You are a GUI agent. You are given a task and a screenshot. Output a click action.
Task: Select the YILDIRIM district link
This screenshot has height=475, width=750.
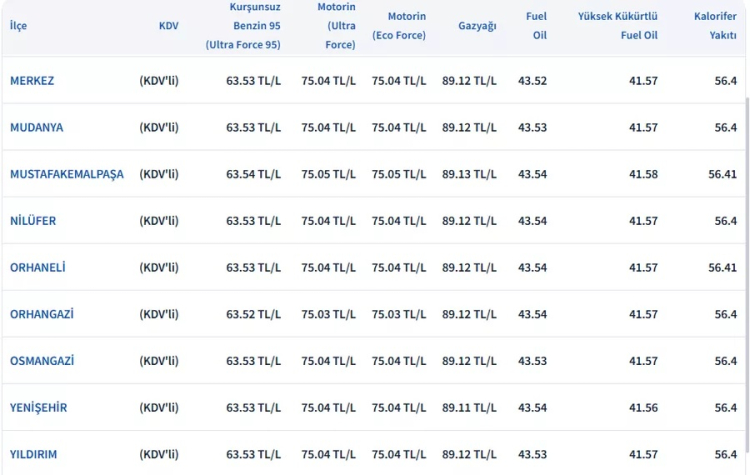click(34, 454)
